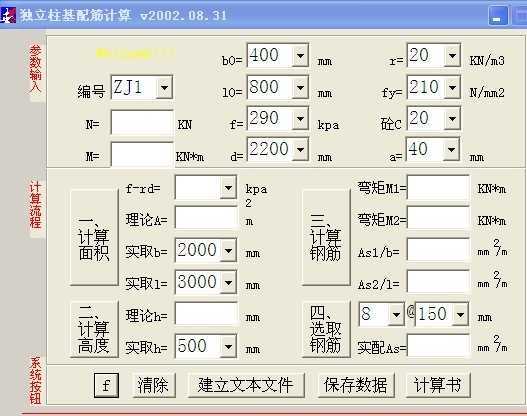The width and height of the screenshot is (527, 416).
Task: Open the fy dropdown showing 210
Action: (x=452, y=87)
